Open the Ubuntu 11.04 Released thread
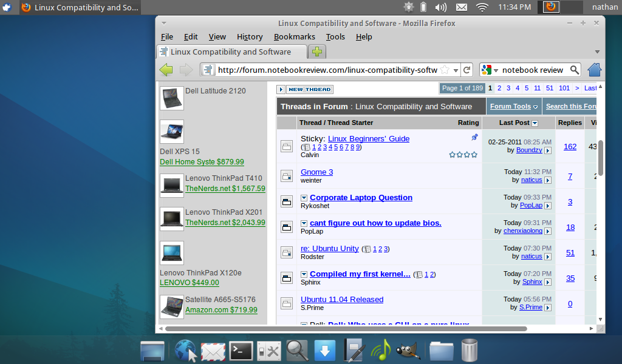Image resolution: width=622 pixels, height=364 pixels. pyautogui.click(x=342, y=300)
